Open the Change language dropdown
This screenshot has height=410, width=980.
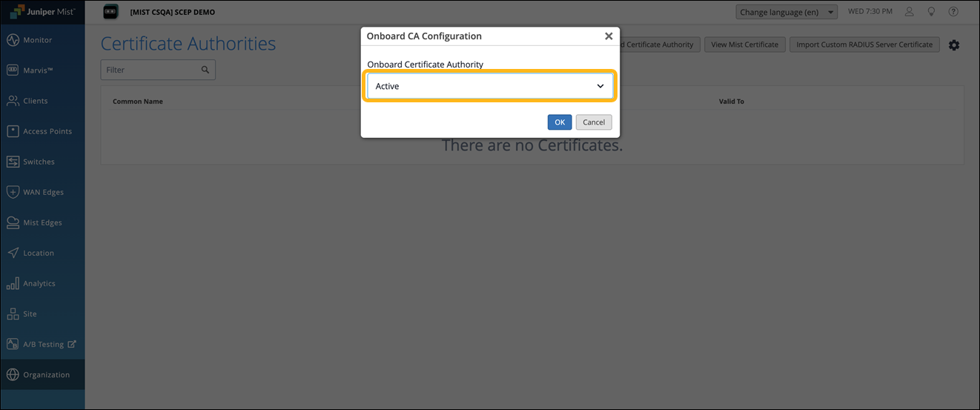coord(787,12)
